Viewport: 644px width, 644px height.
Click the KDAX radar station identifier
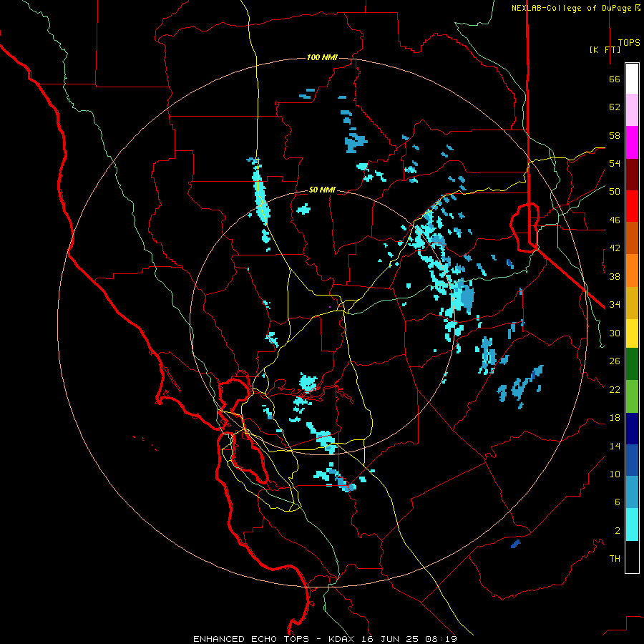(x=343, y=639)
